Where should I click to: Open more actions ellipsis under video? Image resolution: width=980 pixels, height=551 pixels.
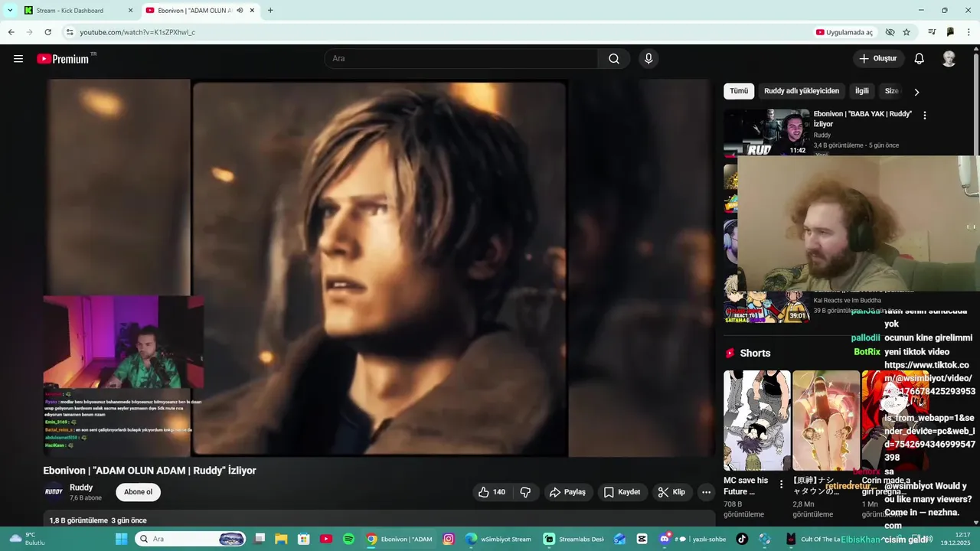pos(706,492)
